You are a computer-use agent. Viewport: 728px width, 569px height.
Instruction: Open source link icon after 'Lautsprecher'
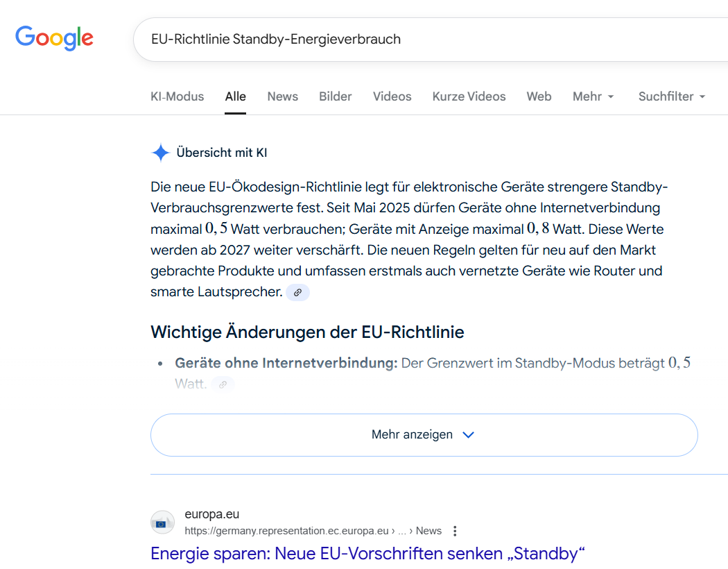pyautogui.click(x=297, y=293)
